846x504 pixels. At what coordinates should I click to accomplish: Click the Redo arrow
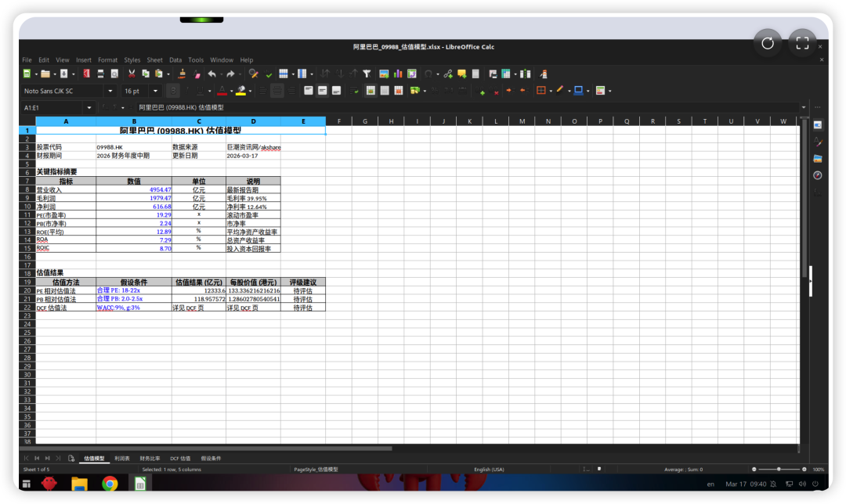tap(230, 74)
